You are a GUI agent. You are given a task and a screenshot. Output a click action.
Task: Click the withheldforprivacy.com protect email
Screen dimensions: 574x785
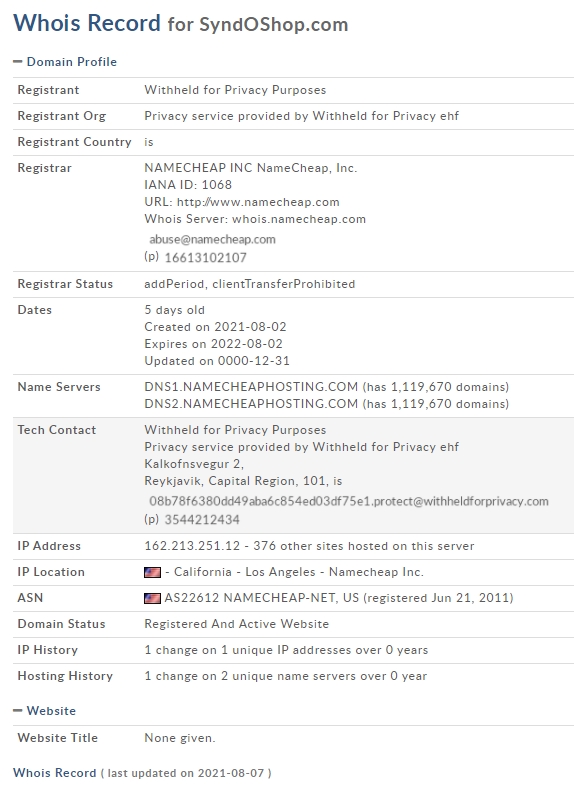point(349,501)
